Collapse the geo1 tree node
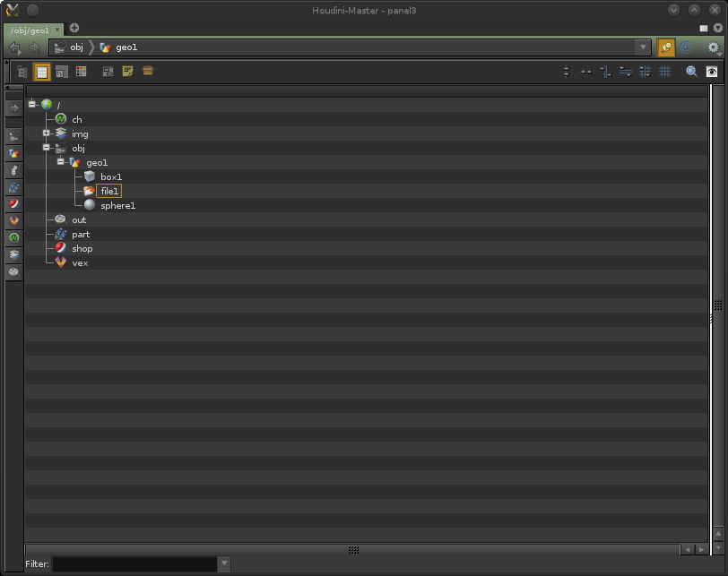 click(60, 162)
